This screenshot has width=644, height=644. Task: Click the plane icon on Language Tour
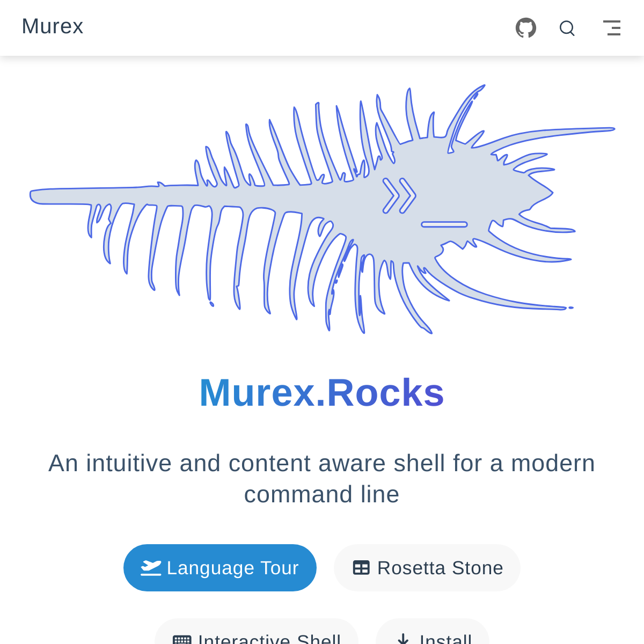click(x=151, y=568)
